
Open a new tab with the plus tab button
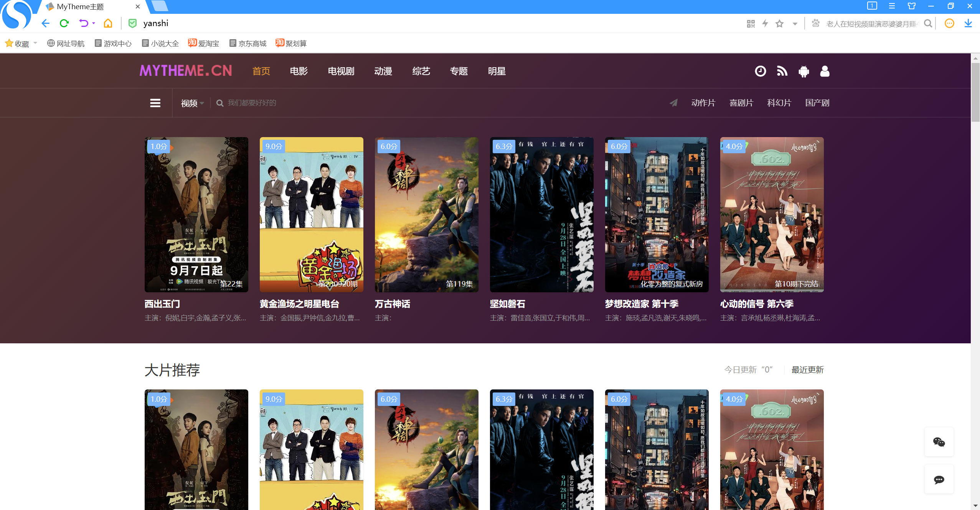pos(159,6)
